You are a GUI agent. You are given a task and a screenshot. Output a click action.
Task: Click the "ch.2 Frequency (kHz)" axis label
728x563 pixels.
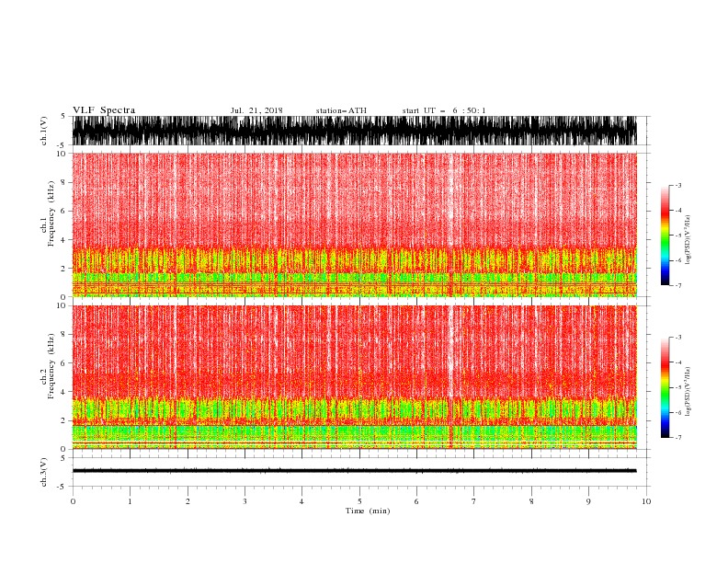point(48,366)
